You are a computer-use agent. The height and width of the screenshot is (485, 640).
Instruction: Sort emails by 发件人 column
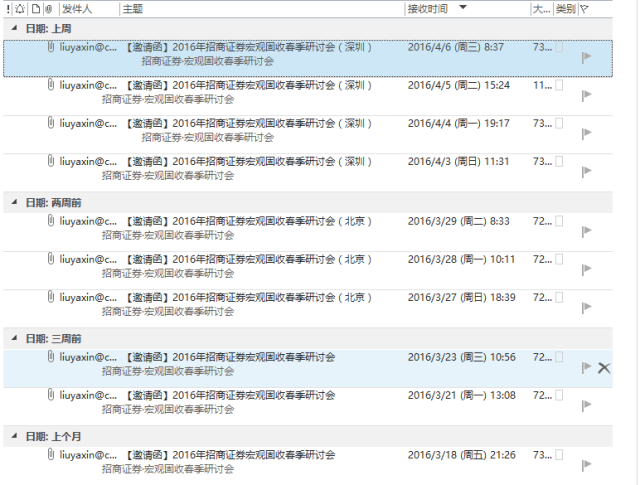pos(77,9)
